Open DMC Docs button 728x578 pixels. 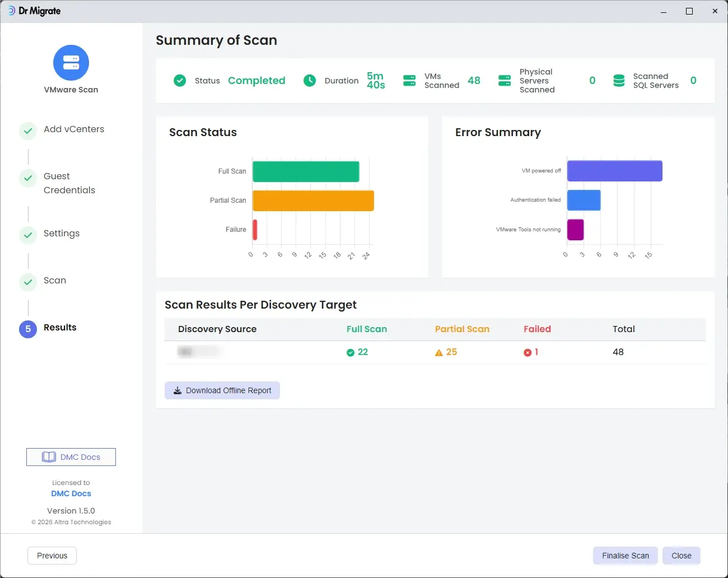pyautogui.click(x=71, y=457)
